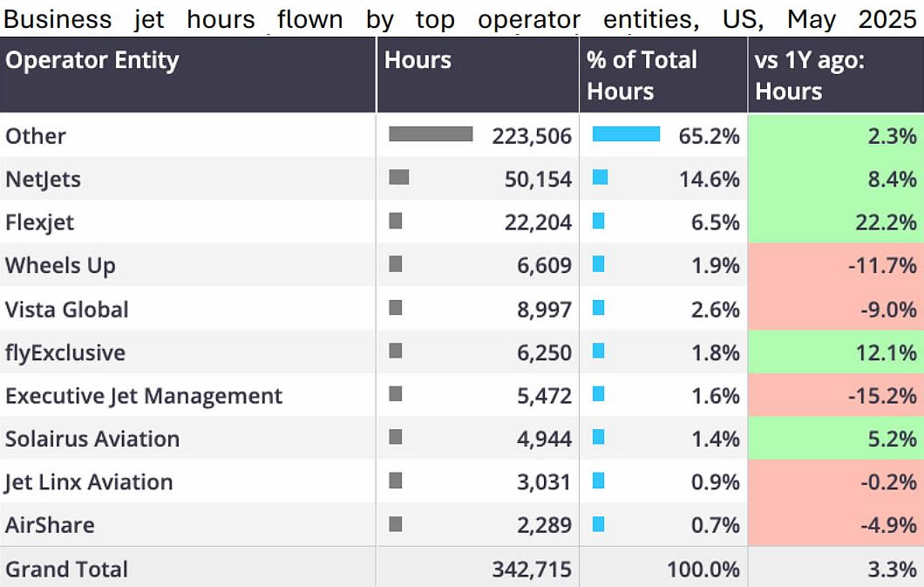Select the "Vista Global" operator name
This screenshot has height=587, width=924.
(66, 310)
